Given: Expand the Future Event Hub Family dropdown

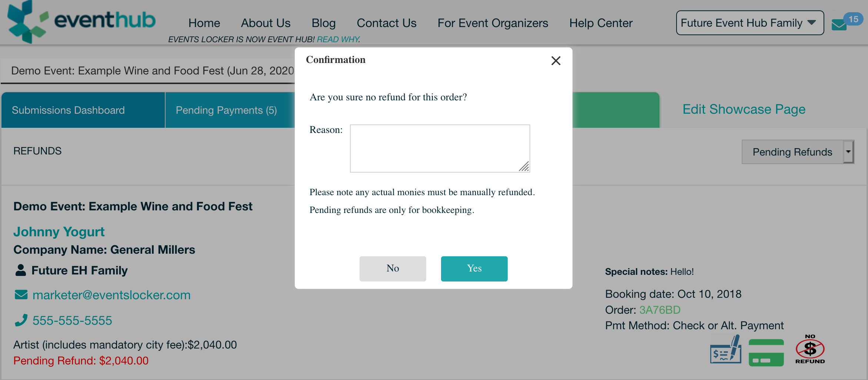Looking at the screenshot, I should click(x=750, y=23).
